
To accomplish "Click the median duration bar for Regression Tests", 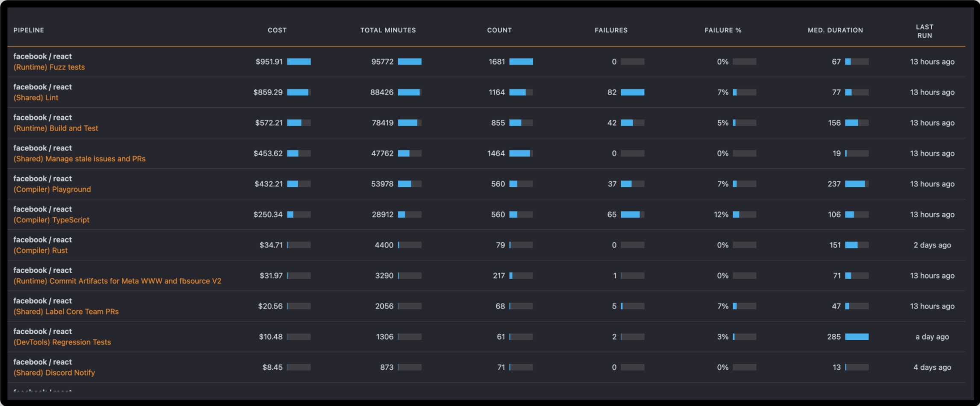I will click(x=857, y=337).
